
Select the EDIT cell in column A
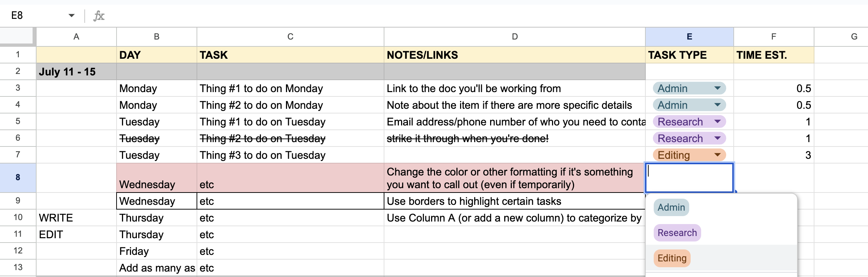51,234
